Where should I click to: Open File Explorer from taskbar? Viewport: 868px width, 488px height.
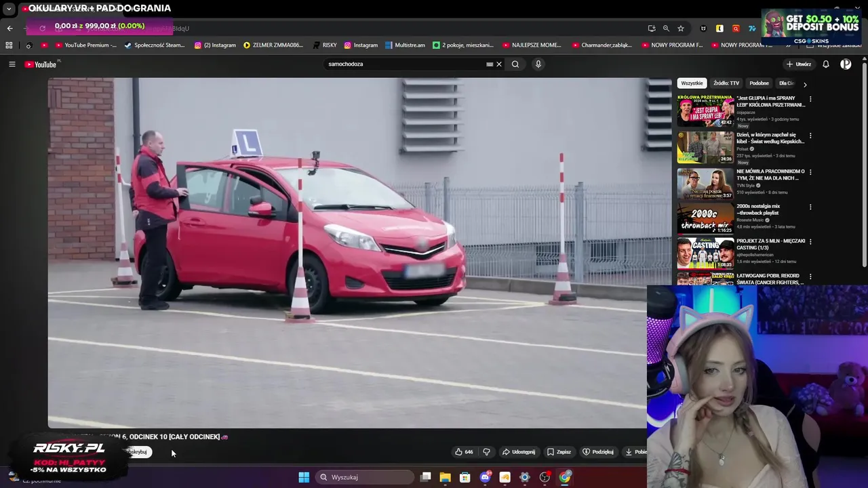tap(445, 477)
